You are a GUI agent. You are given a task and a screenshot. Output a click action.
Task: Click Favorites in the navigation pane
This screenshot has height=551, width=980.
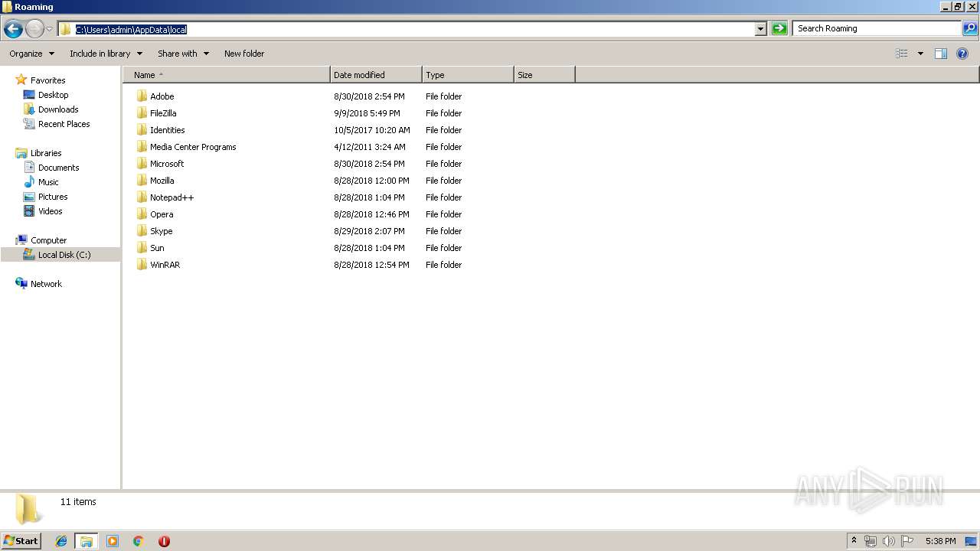click(47, 80)
